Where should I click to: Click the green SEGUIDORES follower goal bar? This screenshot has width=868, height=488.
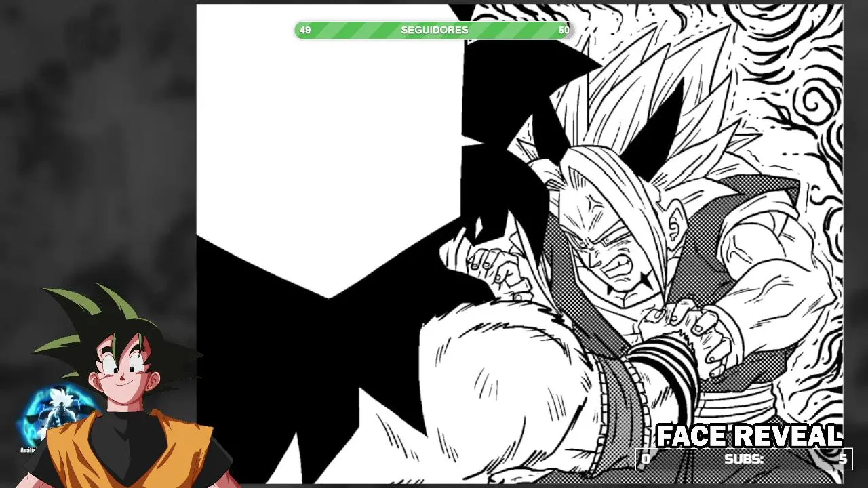[x=434, y=30]
